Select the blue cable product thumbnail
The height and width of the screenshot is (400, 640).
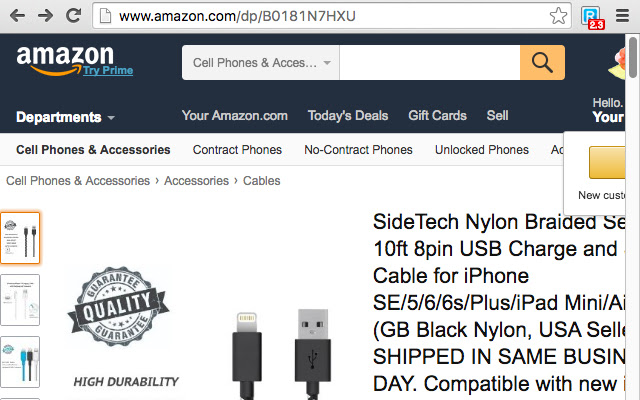pyautogui.click(x=20, y=361)
